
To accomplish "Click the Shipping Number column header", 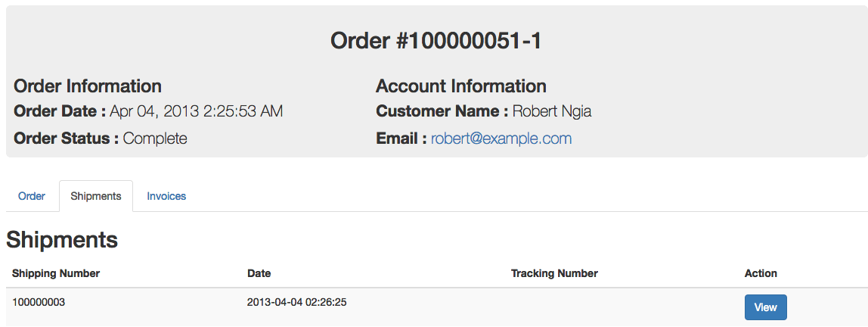I will pos(56,273).
